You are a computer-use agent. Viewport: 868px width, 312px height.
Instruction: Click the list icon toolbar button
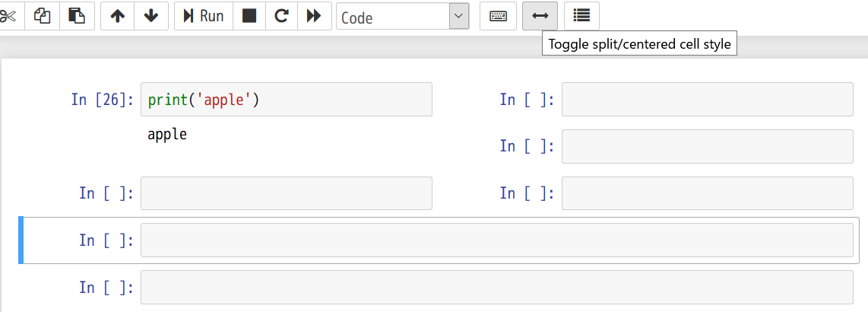pos(581,16)
